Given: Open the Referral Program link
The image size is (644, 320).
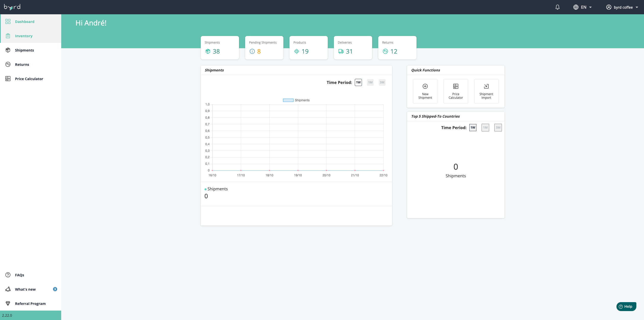Looking at the screenshot, I should pyautogui.click(x=30, y=304).
